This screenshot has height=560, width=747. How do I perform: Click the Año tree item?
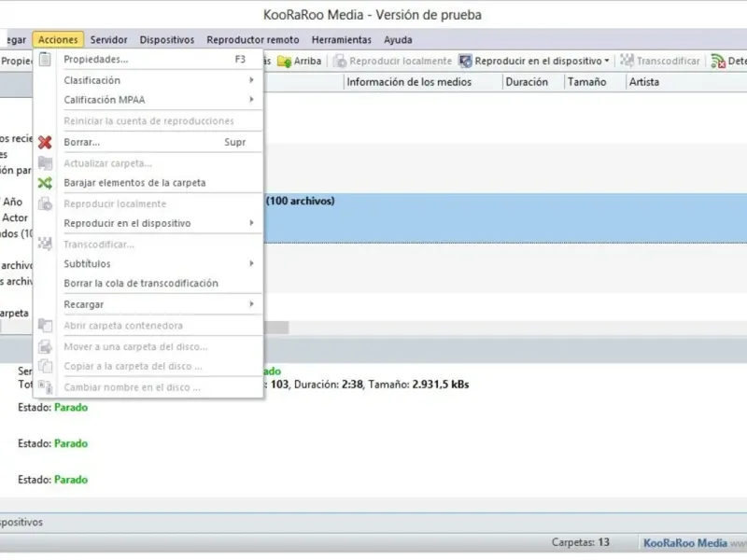point(12,202)
